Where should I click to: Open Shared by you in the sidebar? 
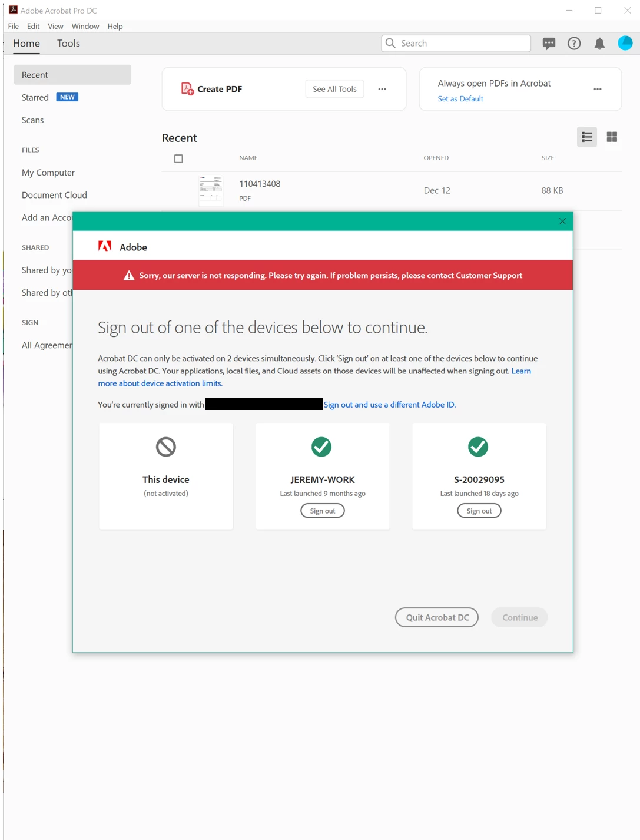click(x=47, y=270)
